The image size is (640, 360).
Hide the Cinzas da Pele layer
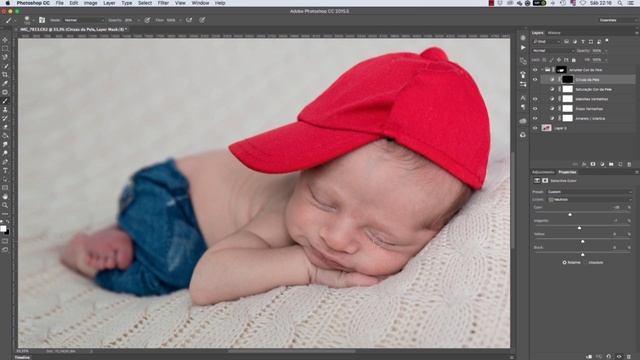click(535, 80)
